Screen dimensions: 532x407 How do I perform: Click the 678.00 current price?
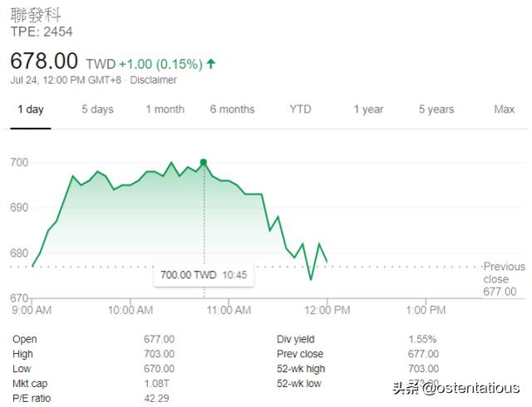tap(44, 61)
